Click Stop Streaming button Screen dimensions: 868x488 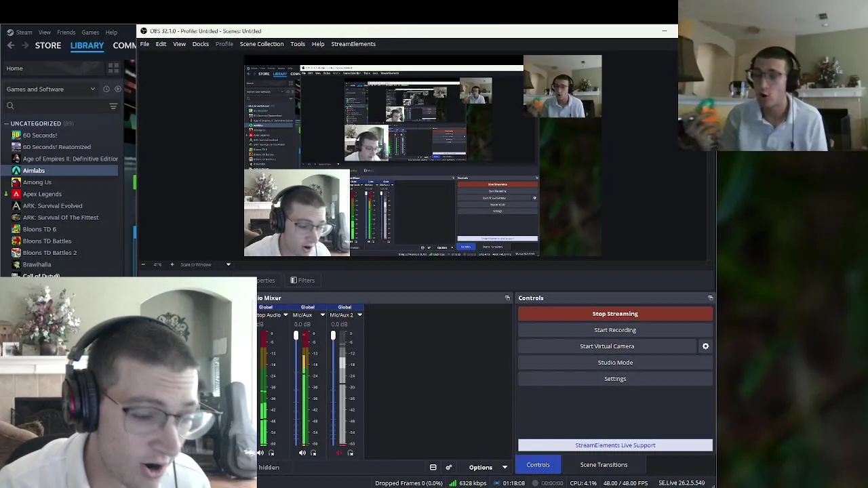click(x=615, y=314)
